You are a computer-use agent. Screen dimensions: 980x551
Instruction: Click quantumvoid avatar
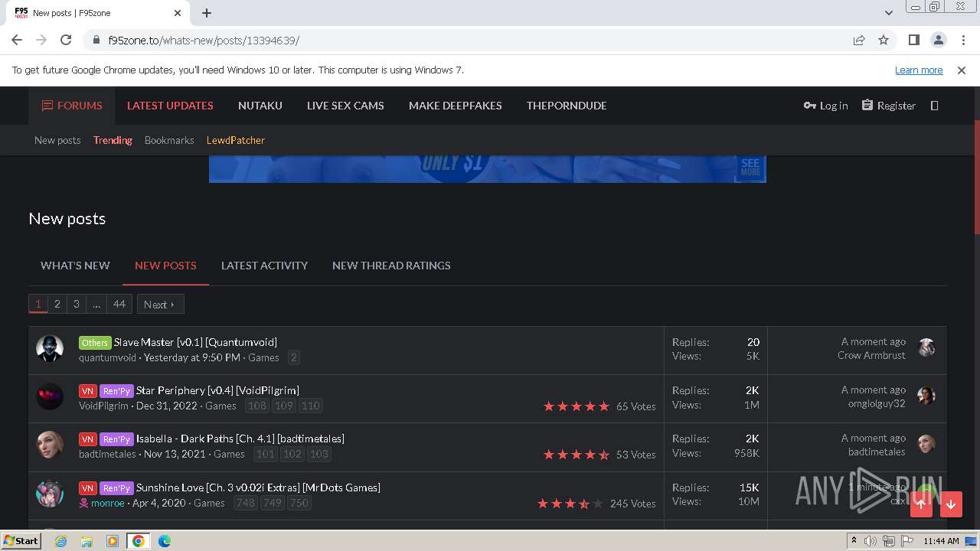(x=50, y=348)
